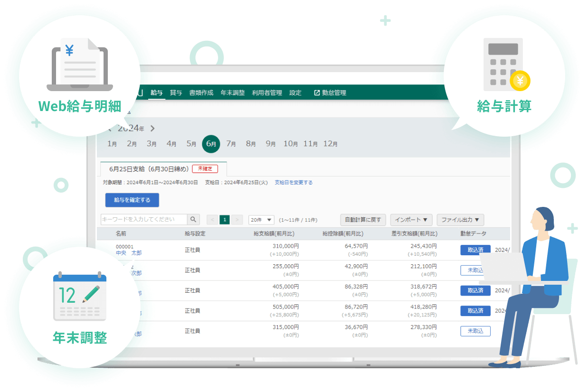Open the 年末調整 menu item
The image size is (588, 391).
point(233,93)
